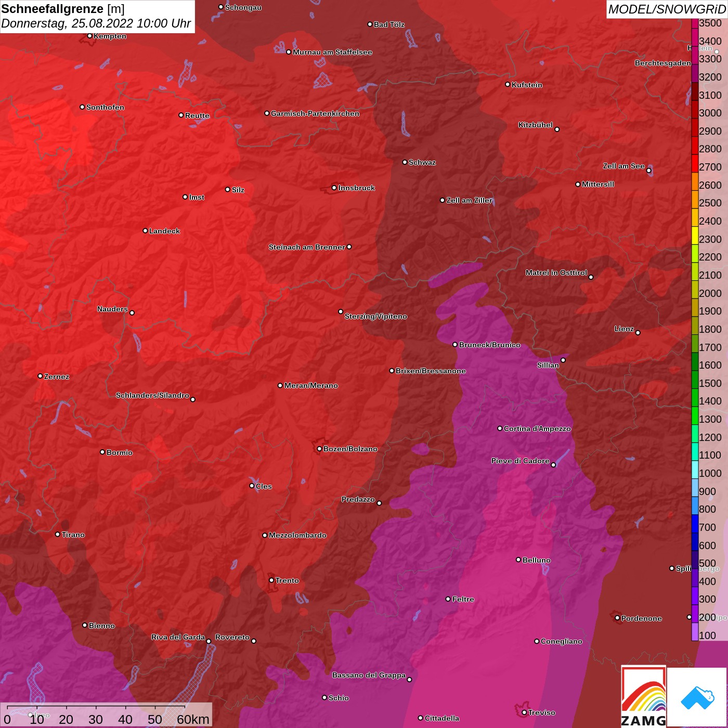Click the Schneefallgrenze [m] title

(x=63, y=9)
